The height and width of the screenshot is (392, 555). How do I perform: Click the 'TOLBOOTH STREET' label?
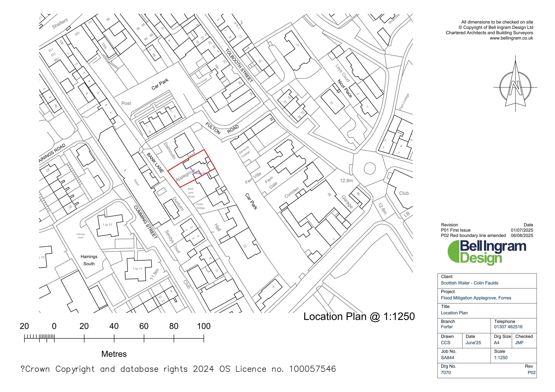pyautogui.click(x=239, y=65)
